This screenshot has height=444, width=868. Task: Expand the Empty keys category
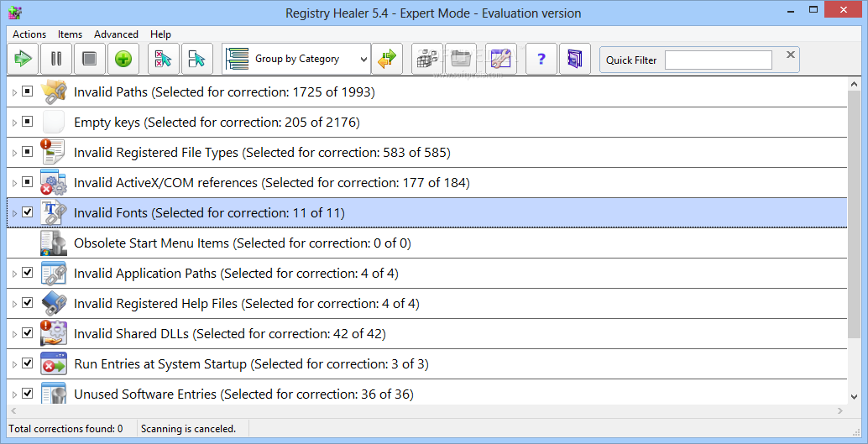coord(14,123)
